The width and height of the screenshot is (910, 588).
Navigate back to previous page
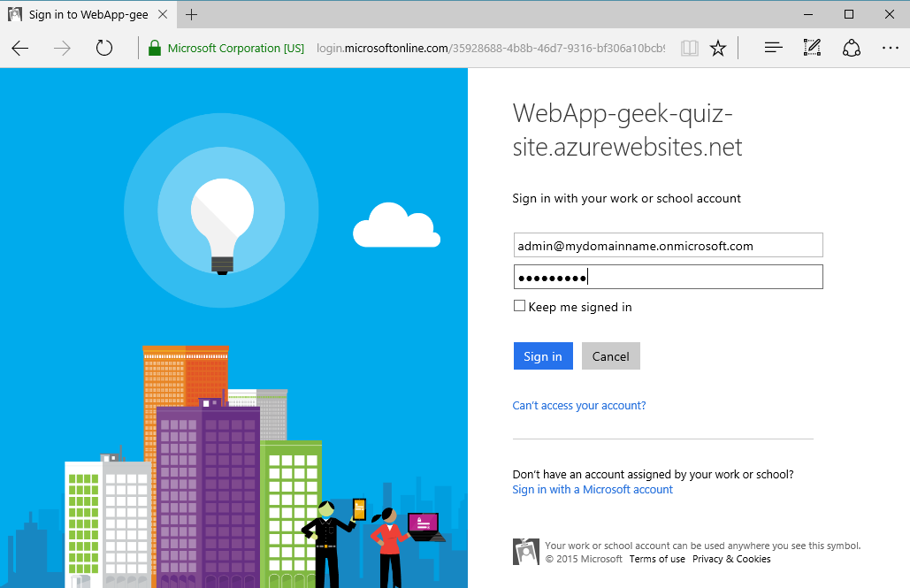(19, 48)
